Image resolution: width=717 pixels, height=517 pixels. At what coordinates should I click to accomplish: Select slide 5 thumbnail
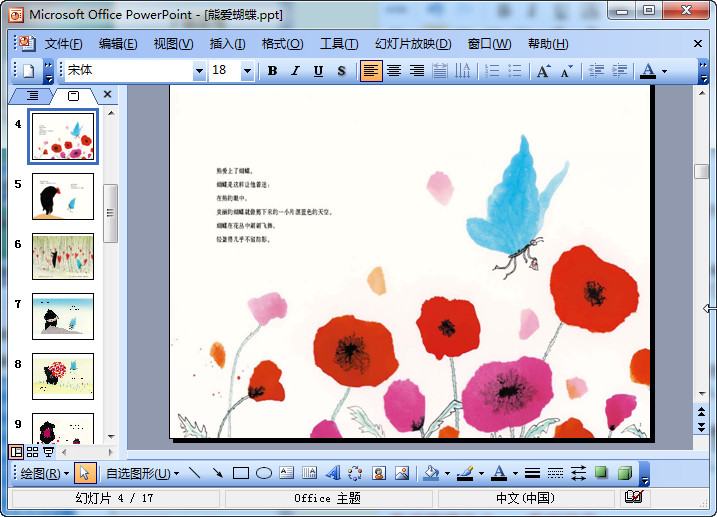click(x=63, y=197)
